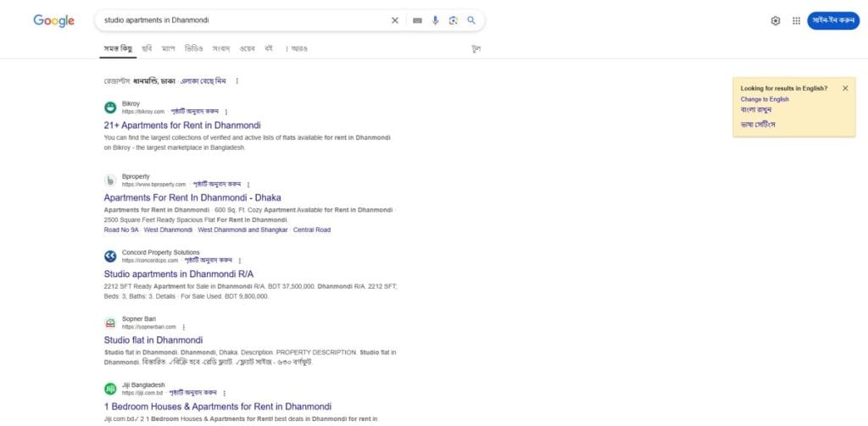Open 'Studio apartments in Dhanmondi R/A' result
Viewport: 868px width, 426px height.
click(x=179, y=274)
